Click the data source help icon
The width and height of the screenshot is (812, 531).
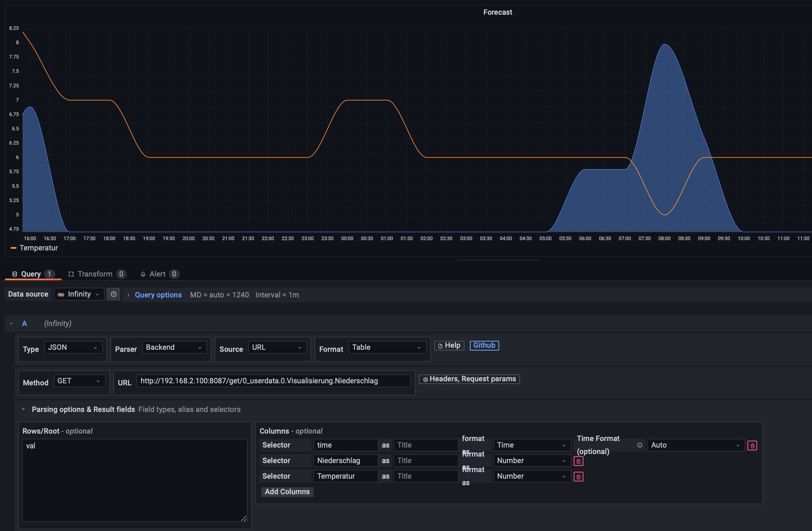click(114, 294)
